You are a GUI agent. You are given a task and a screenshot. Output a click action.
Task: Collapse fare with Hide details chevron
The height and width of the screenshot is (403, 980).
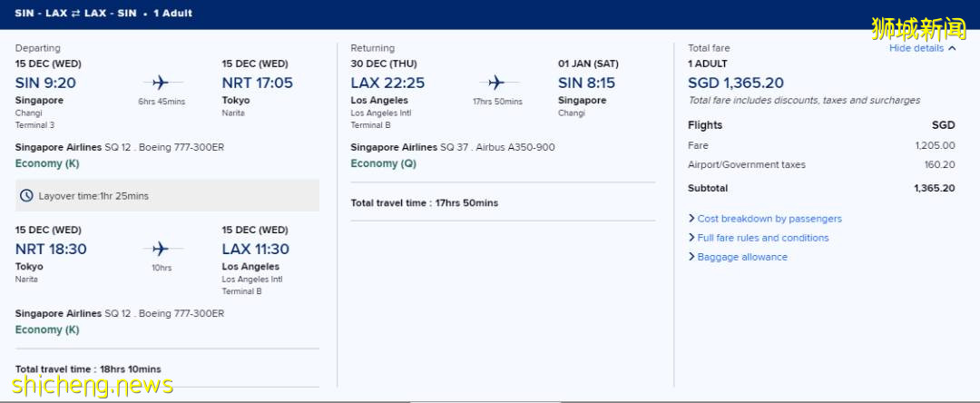pyautogui.click(x=952, y=49)
